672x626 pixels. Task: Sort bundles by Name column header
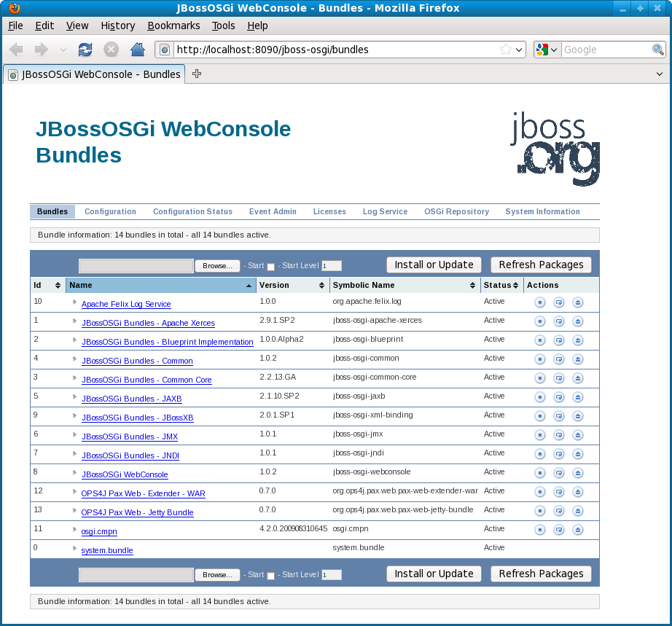click(161, 286)
